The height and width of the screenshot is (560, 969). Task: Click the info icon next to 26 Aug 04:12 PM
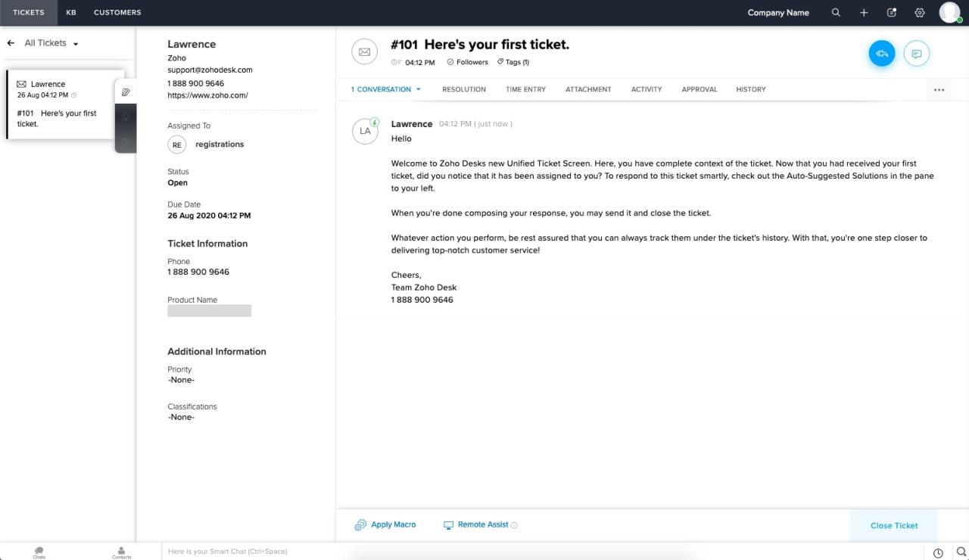tap(73, 95)
